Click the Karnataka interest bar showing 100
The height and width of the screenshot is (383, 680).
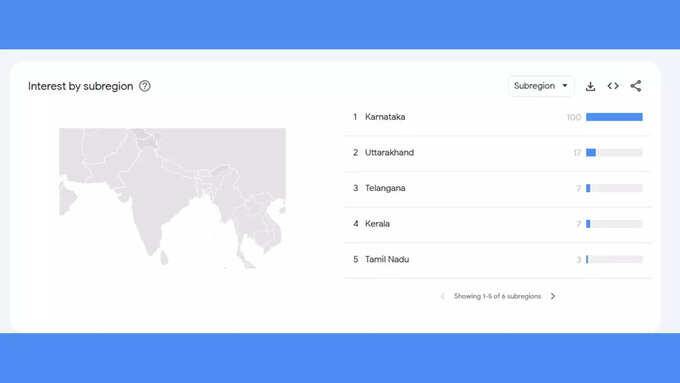[614, 117]
